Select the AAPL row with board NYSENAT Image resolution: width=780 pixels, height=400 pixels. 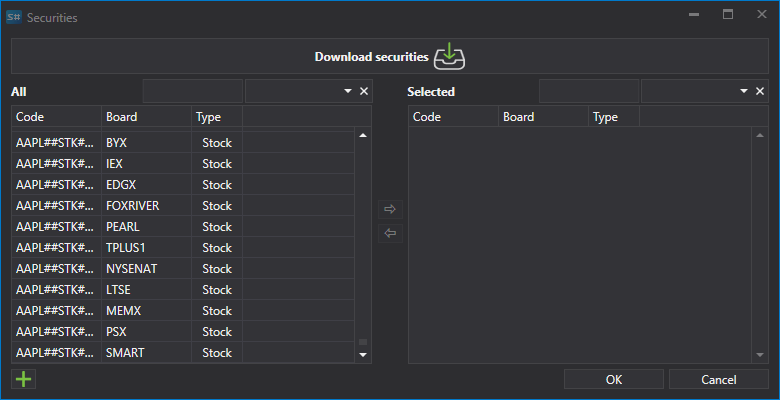[183, 268]
